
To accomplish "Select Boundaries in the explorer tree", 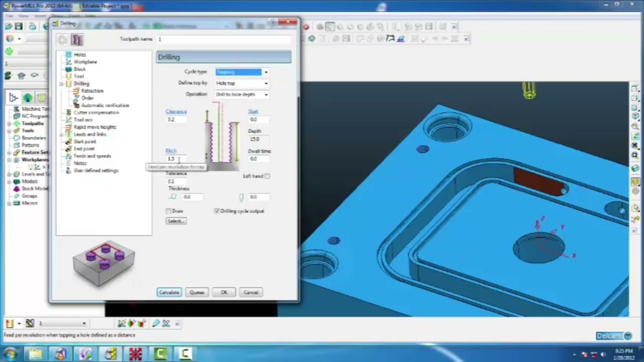I will (34, 138).
